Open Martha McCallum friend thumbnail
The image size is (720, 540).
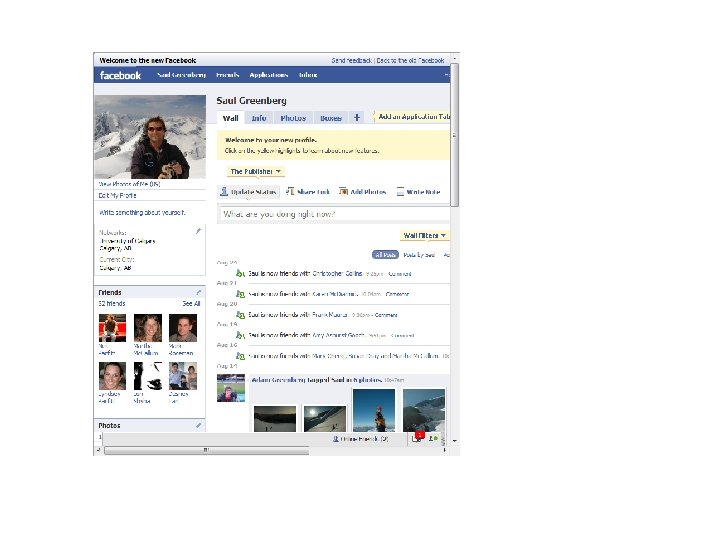coord(148,328)
